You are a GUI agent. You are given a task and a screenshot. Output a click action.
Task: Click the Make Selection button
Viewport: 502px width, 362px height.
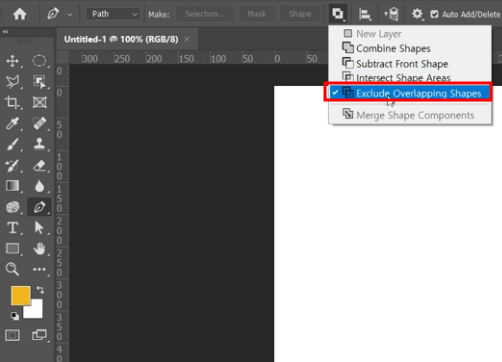click(205, 14)
